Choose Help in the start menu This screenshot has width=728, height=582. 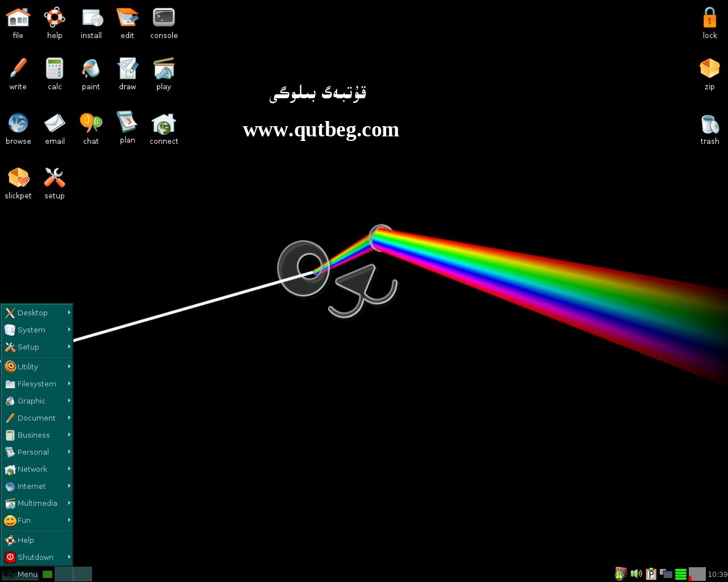[37, 540]
